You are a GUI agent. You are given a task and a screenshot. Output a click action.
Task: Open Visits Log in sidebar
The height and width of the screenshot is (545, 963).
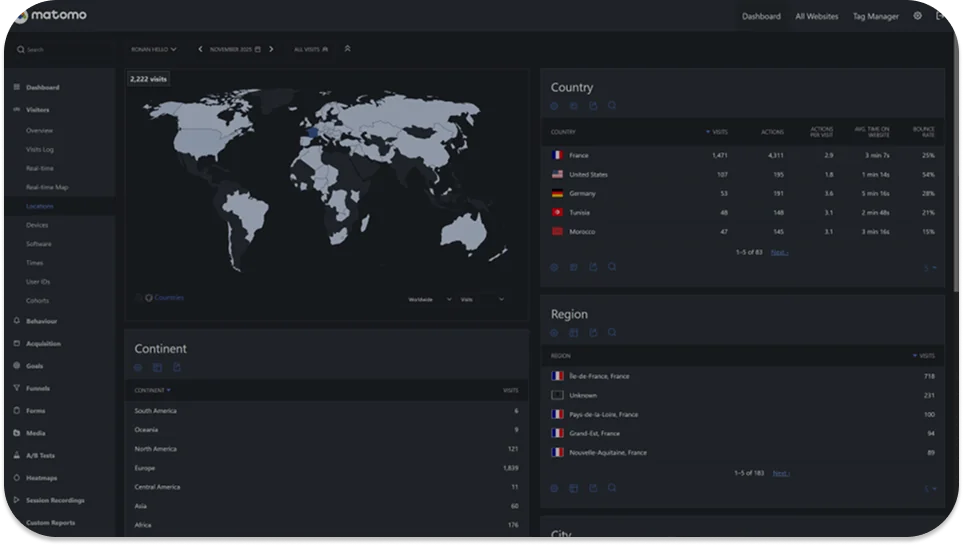tap(40, 149)
